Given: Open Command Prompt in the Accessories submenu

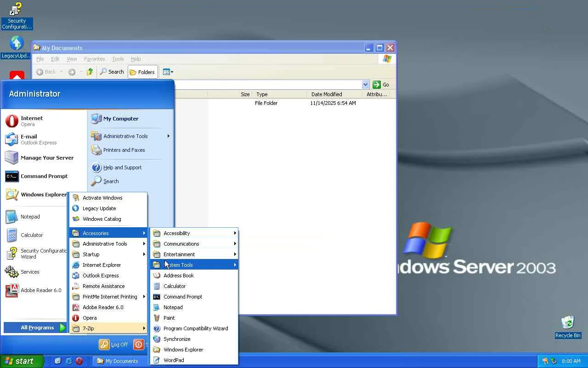Looking at the screenshot, I should point(194,297).
